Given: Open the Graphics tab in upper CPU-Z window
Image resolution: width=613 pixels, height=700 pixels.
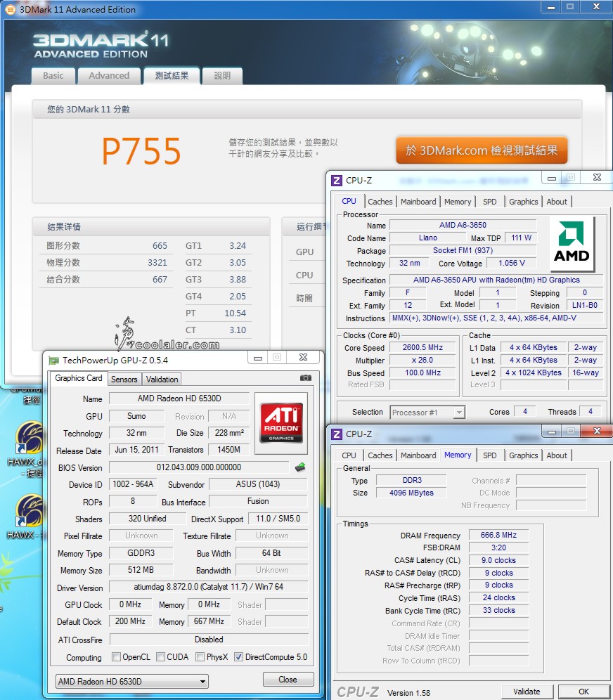Looking at the screenshot, I should click(x=523, y=202).
